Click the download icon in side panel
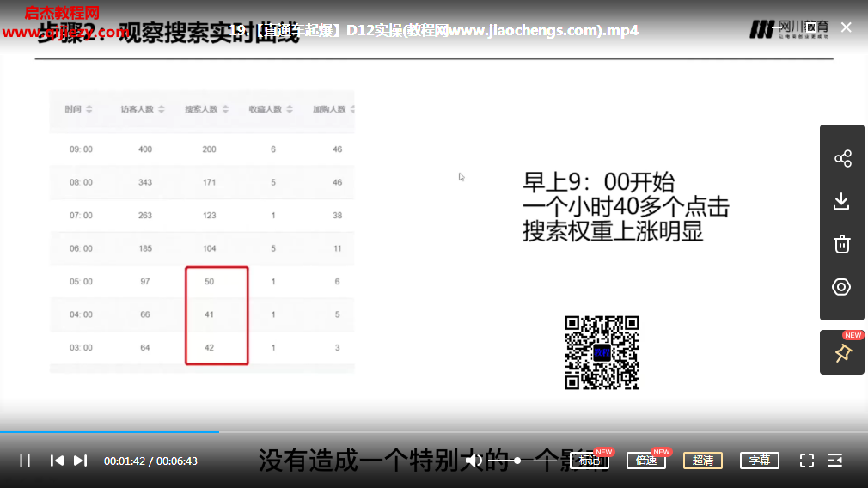This screenshot has width=868, height=488. pos(841,201)
